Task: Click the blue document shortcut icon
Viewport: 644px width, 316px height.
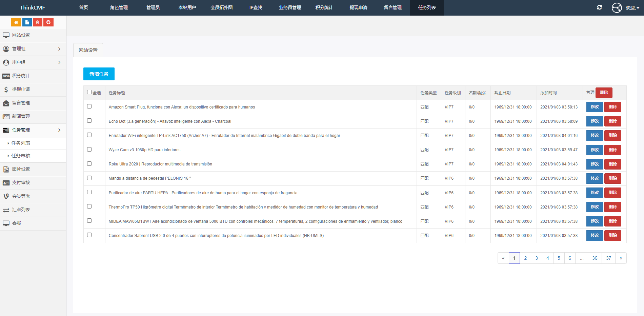Action: click(x=27, y=22)
